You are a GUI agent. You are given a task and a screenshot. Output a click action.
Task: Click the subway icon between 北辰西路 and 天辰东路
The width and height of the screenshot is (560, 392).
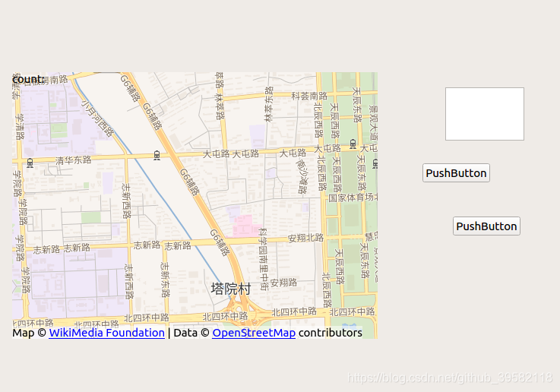(x=353, y=144)
